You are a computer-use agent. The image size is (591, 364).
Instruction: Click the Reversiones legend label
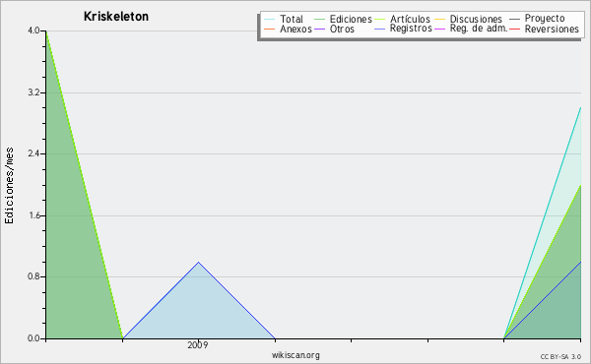point(552,29)
